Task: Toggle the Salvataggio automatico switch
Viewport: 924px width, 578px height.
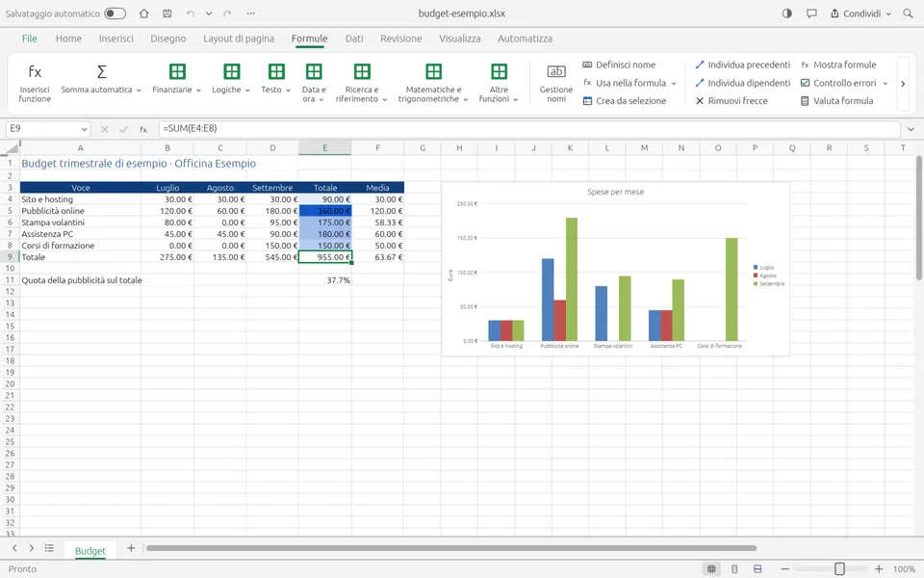Action: click(x=115, y=13)
